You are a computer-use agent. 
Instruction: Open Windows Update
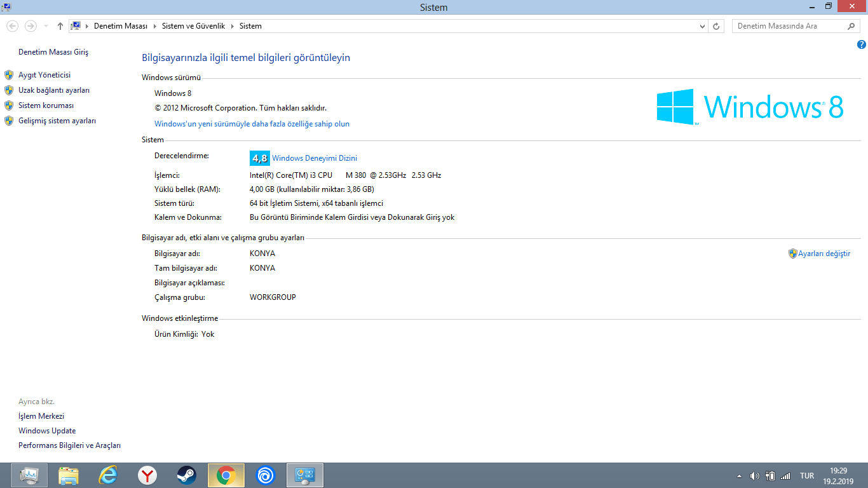(47, 431)
